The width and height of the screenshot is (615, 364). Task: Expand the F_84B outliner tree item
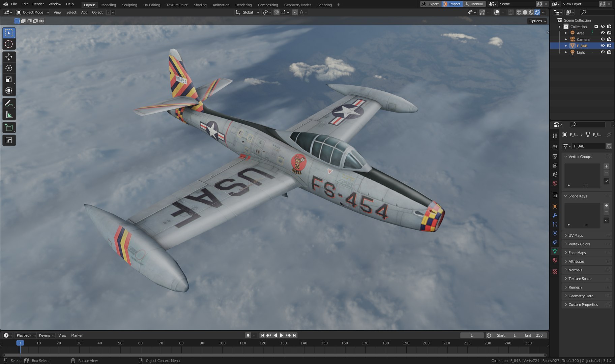566,46
